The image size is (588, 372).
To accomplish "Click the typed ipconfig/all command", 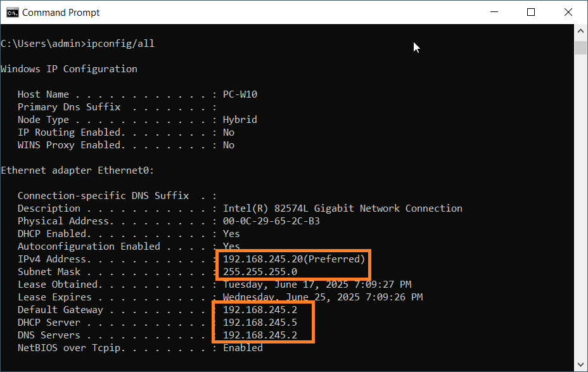I will coord(120,44).
